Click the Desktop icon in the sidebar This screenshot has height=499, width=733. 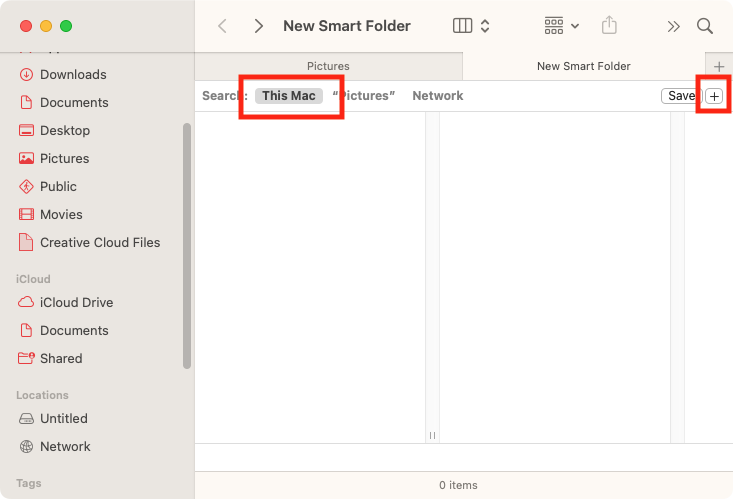[26, 130]
